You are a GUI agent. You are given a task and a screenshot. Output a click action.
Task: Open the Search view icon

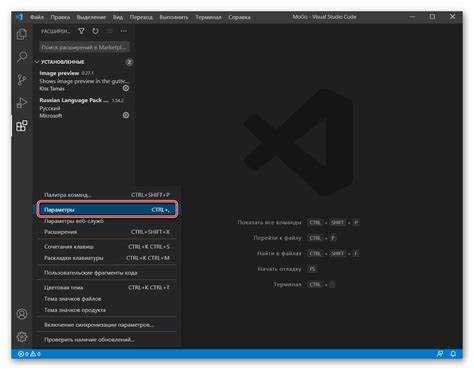(22, 56)
